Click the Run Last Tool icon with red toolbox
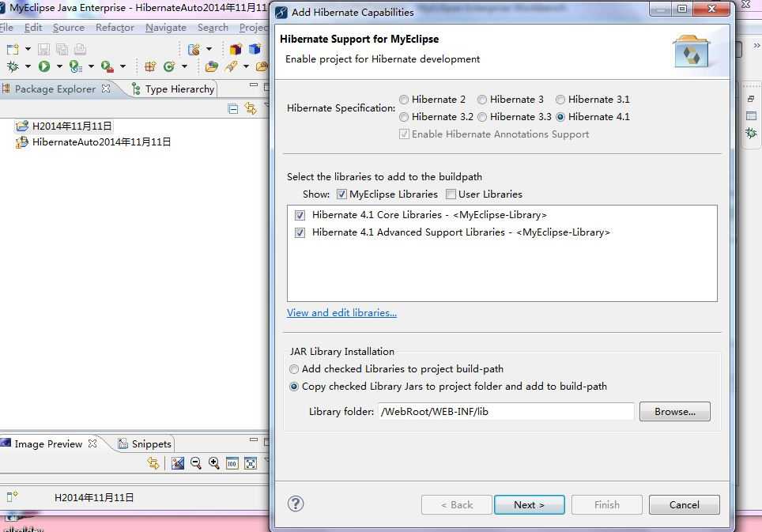Image resolution: width=762 pixels, height=532 pixels. click(107, 66)
